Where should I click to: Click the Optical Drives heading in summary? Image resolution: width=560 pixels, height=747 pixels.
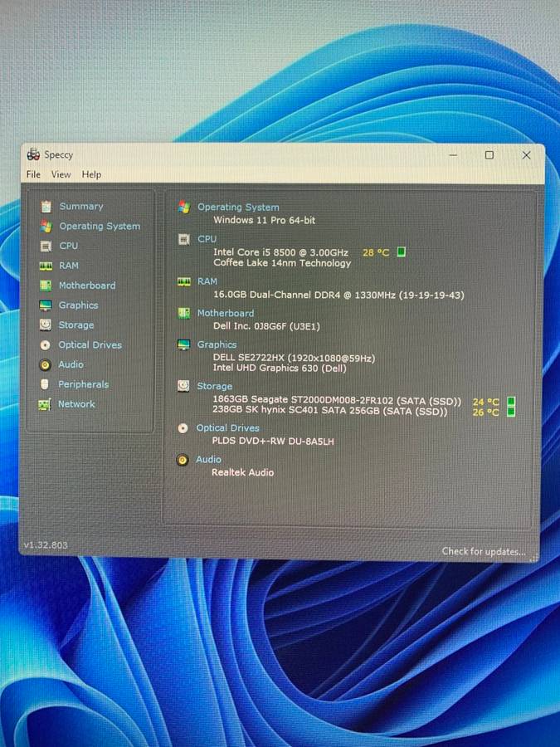pyautogui.click(x=228, y=427)
